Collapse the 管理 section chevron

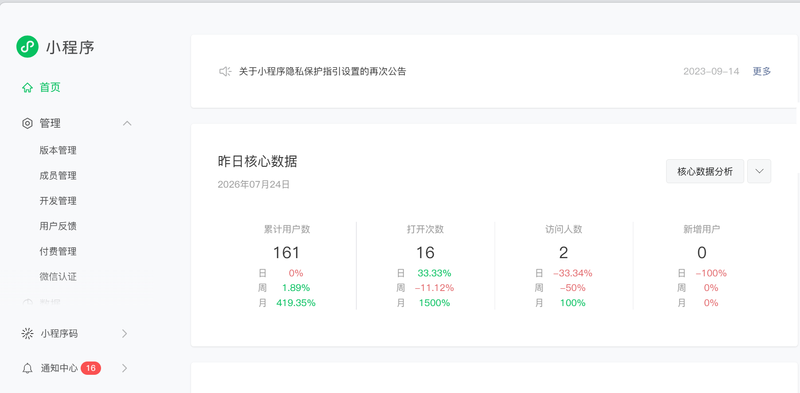(128, 124)
